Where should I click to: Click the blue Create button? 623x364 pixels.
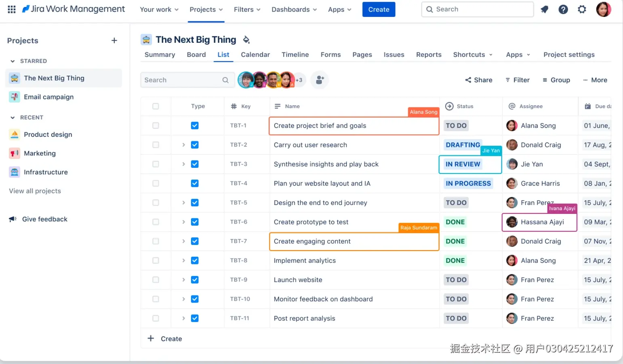[x=378, y=9]
